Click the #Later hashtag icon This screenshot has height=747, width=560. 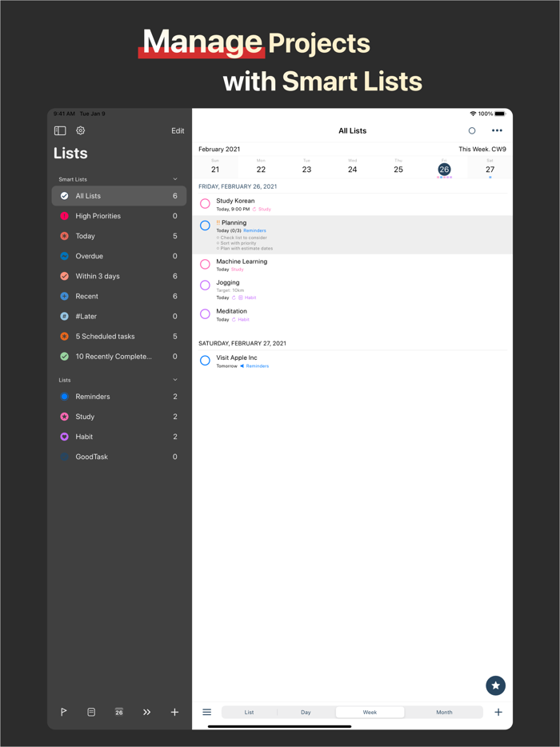pyautogui.click(x=64, y=316)
